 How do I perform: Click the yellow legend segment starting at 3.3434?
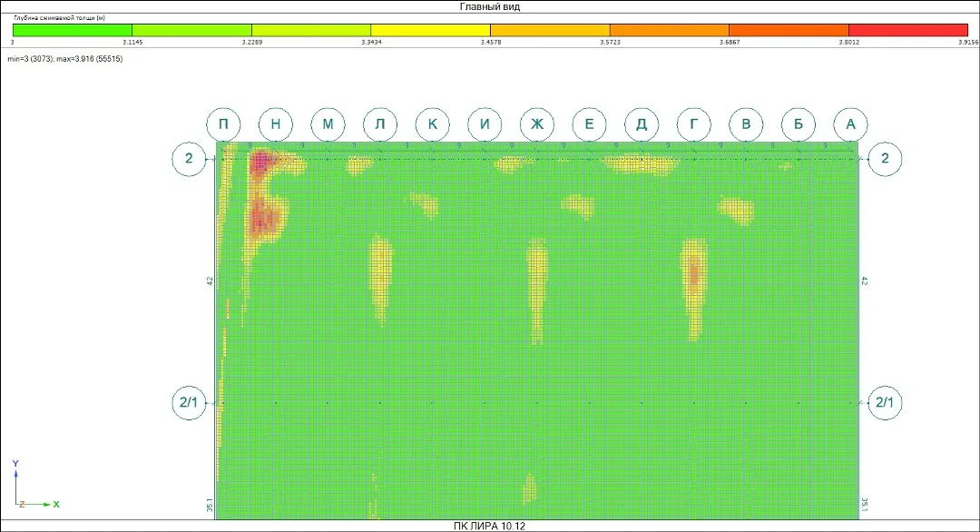coord(431,30)
